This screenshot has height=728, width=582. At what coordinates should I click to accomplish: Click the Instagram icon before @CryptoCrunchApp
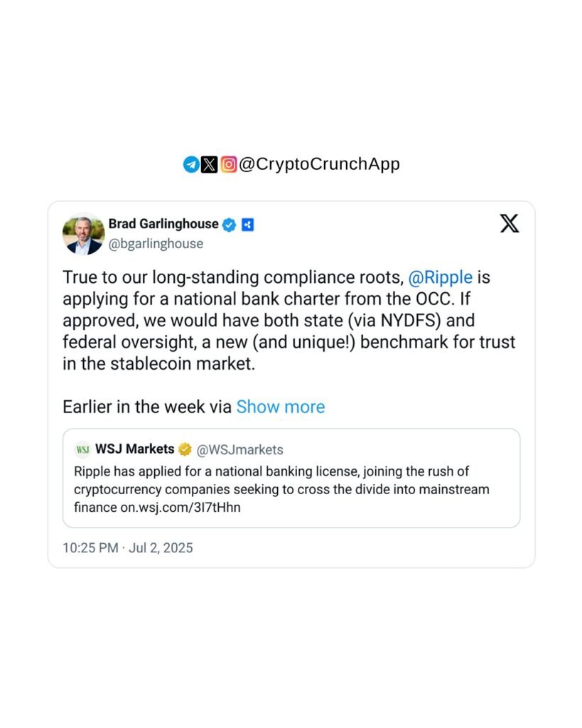tap(228, 164)
